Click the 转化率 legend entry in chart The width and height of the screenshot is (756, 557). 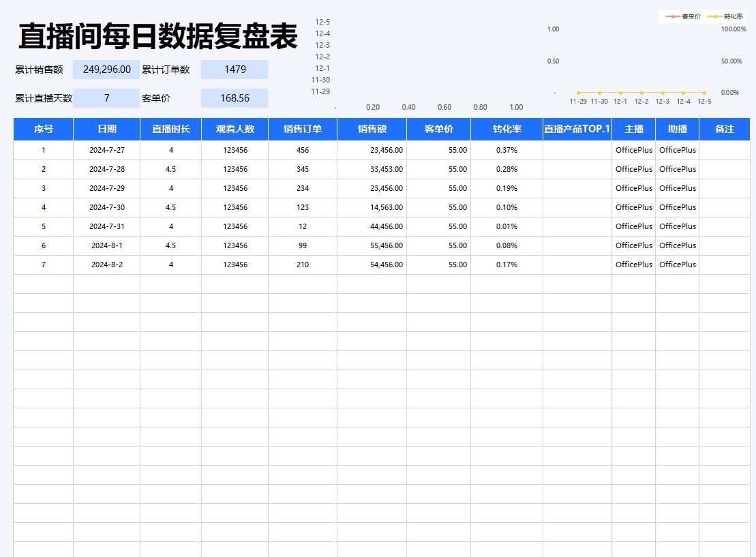(725, 16)
